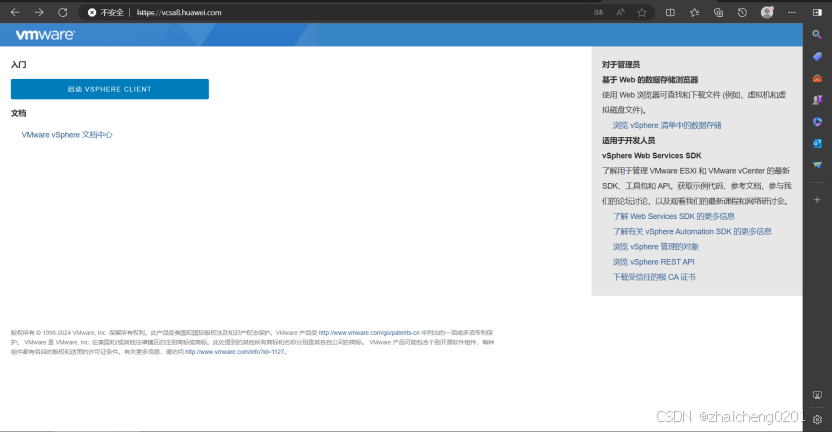Open VMware vSphere 文档中心 link

(67, 135)
